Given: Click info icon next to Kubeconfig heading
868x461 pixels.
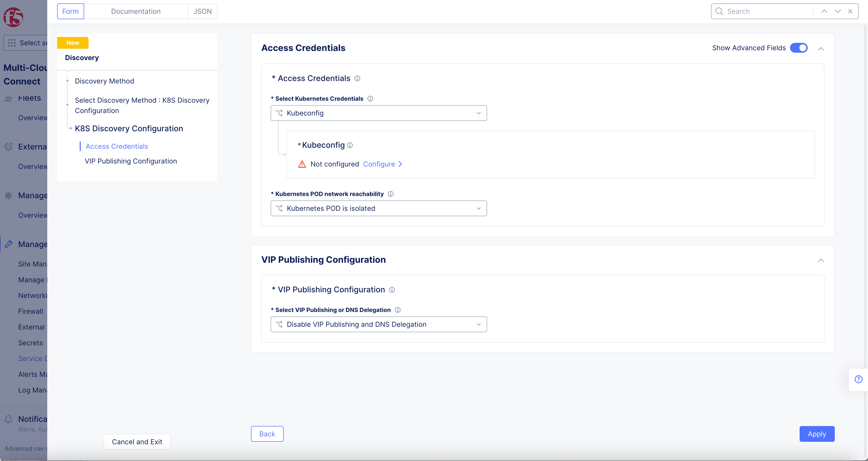Looking at the screenshot, I should point(350,145).
